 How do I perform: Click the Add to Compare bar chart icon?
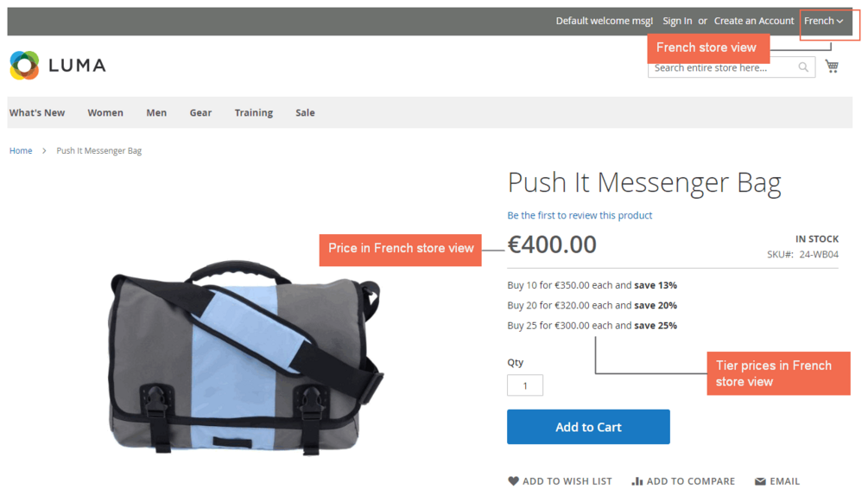tap(637, 481)
